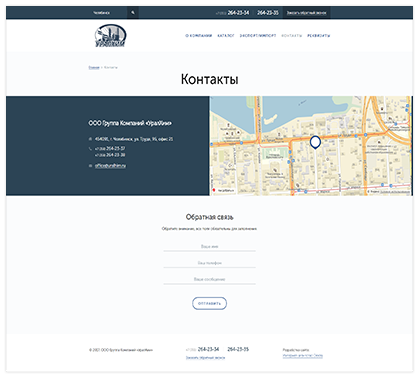Viewport: 419px width, 379px height.
Task: Click the office email link in contact panel
Action: pos(110,166)
